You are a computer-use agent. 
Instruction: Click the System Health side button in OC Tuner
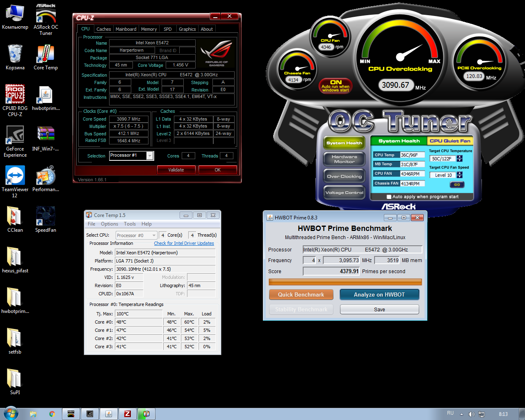pos(344,143)
